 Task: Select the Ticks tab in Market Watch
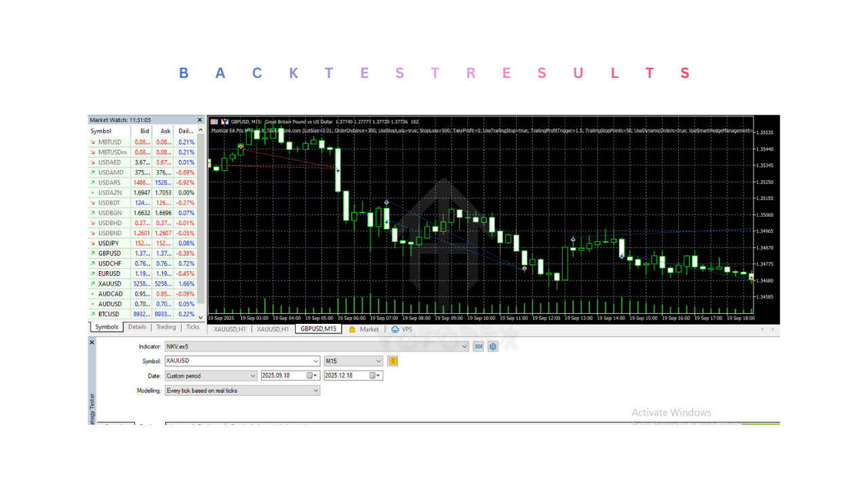click(x=193, y=327)
